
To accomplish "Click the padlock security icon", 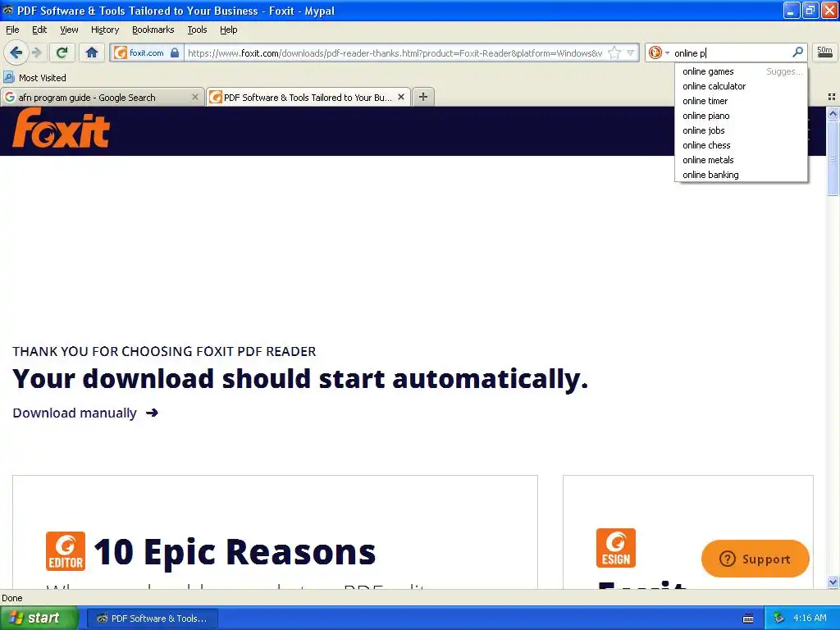I will 175,52.
